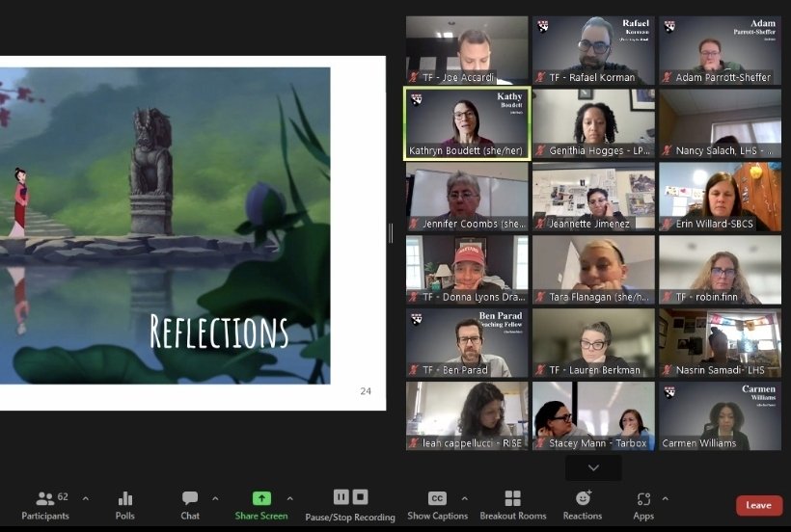Click muted mic icon on Adam Parrott-Sheffer tile

667,77
